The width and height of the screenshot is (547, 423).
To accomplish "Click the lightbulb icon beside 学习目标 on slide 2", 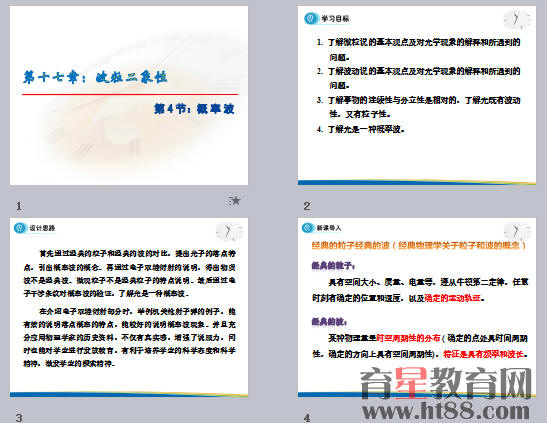I will pyautogui.click(x=310, y=18).
